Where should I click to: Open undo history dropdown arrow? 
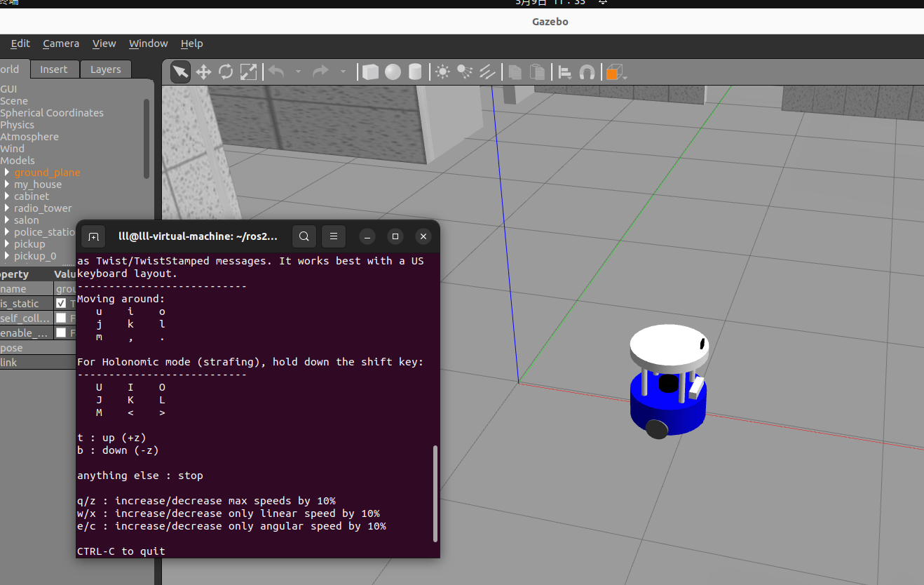[298, 72]
